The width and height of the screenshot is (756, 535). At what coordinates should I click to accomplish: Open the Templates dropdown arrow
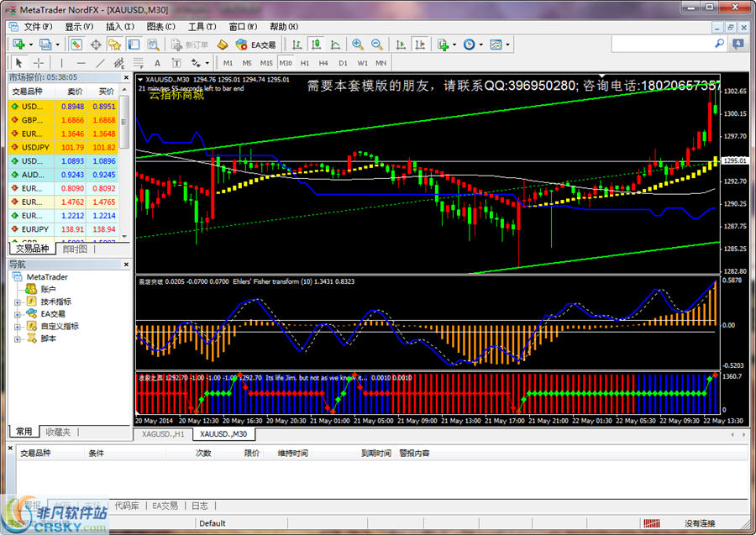(x=507, y=45)
